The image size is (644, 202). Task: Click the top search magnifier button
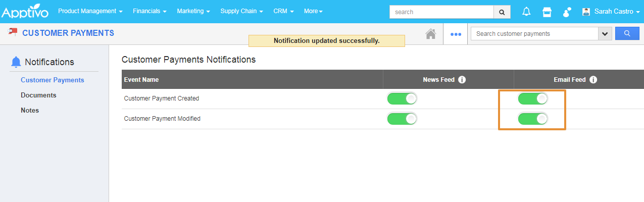tap(502, 12)
